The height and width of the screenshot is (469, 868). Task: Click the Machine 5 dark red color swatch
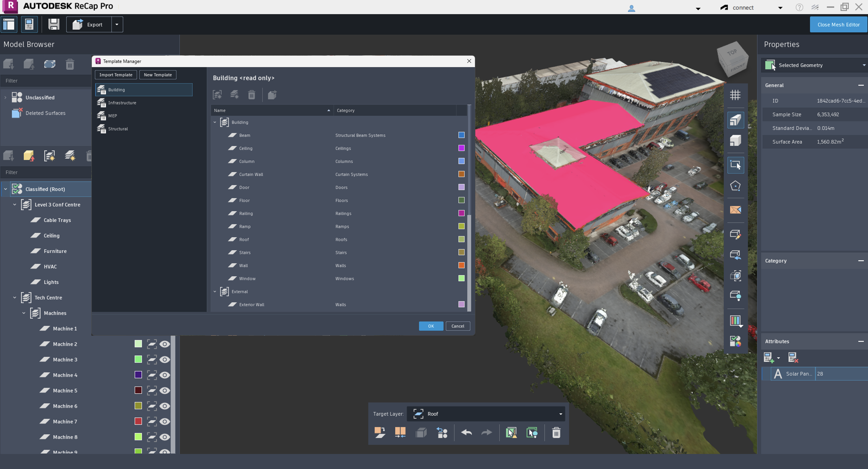coord(138,391)
